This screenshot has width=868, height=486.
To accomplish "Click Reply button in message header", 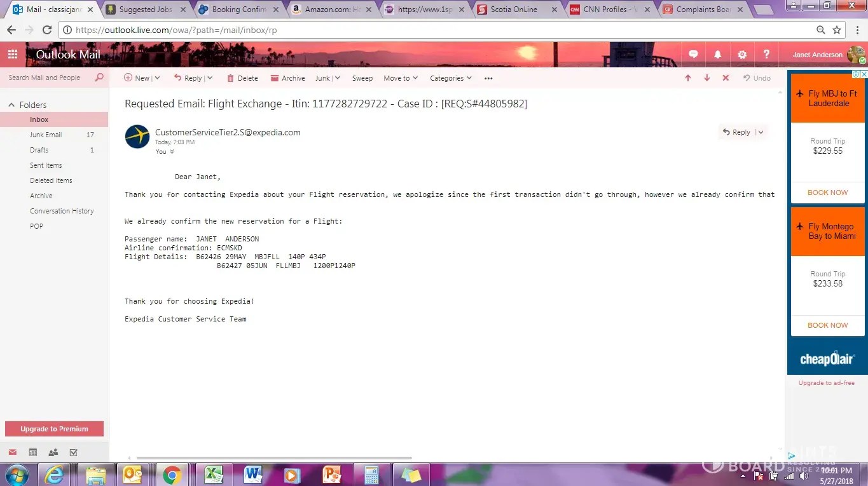I will click(x=736, y=132).
